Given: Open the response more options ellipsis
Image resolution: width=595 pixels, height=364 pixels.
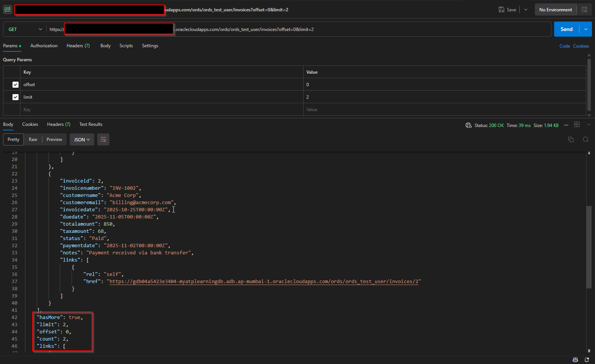Looking at the screenshot, I should (566, 125).
